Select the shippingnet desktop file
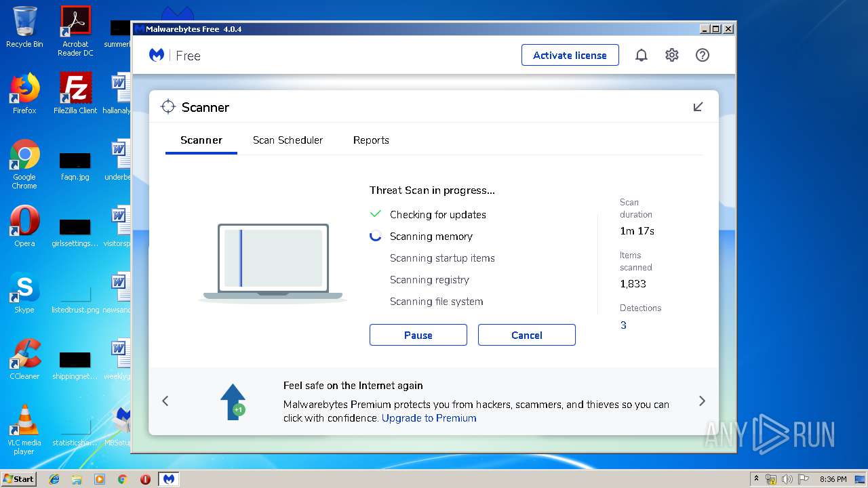Image resolution: width=868 pixels, height=488 pixels. coord(75,366)
